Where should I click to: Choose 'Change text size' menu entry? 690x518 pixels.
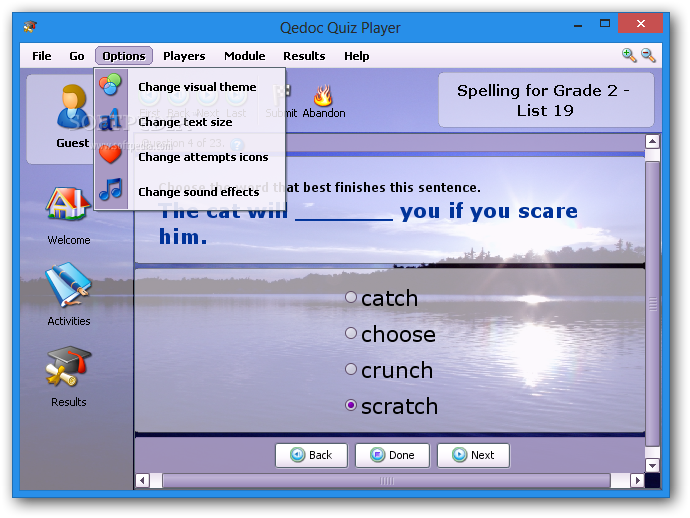coord(190,122)
